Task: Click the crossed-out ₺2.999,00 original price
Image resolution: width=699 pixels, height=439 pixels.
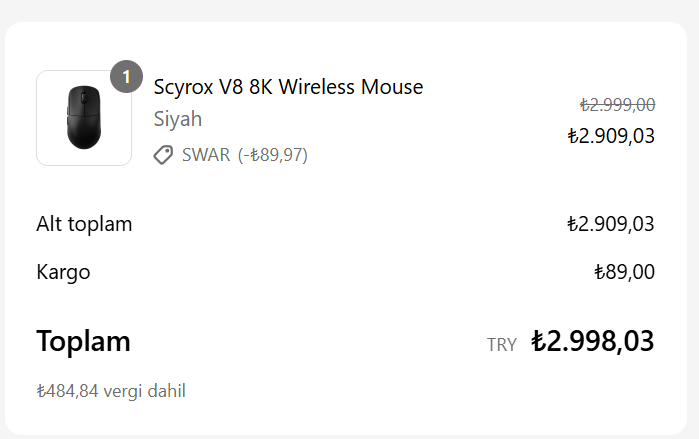Action: (x=617, y=104)
